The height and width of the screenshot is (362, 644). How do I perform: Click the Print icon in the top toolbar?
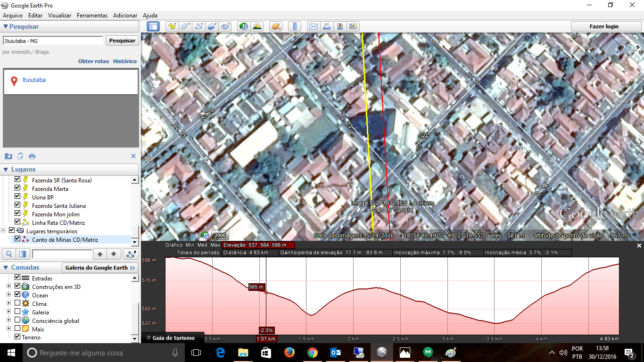(326, 26)
